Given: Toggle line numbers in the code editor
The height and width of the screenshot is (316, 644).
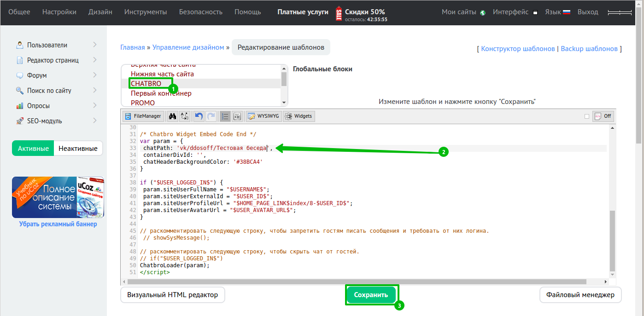Looking at the screenshot, I should pyautogui.click(x=225, y=116).
